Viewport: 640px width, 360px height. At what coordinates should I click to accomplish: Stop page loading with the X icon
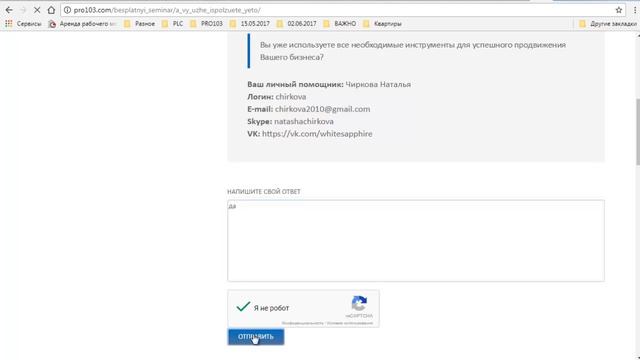(x=37, y=10)
